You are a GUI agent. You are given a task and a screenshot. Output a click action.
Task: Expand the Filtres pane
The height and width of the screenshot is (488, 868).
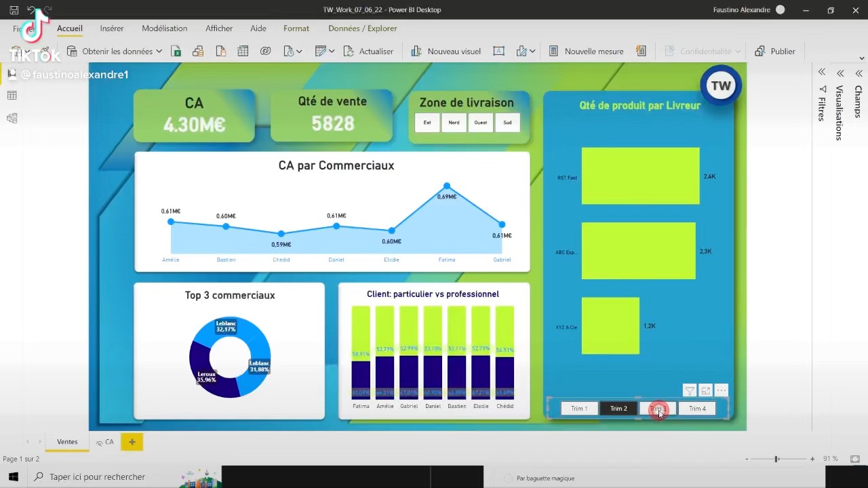pos(821,73)
